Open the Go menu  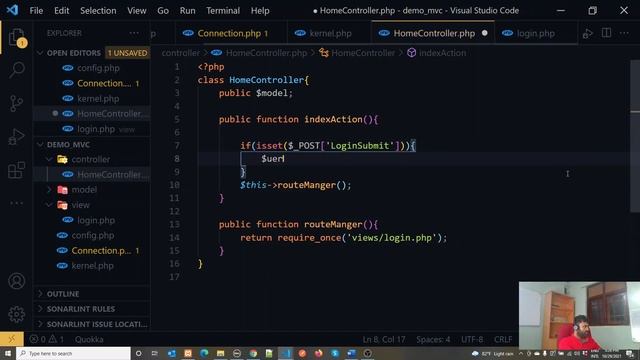pyautogui.click(x=163, y=11)
